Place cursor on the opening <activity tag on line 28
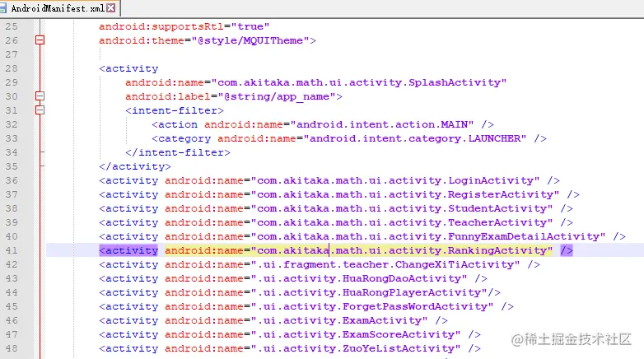644x359 pixels. [x=128, y=68]
